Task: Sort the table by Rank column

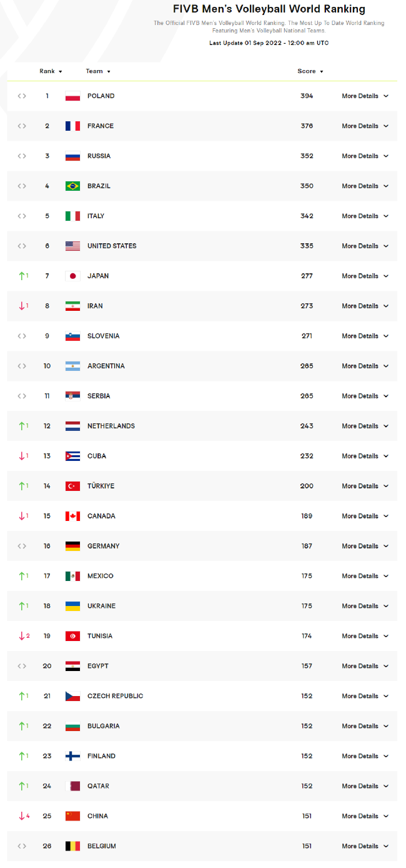Action: [x=51, y=71]
